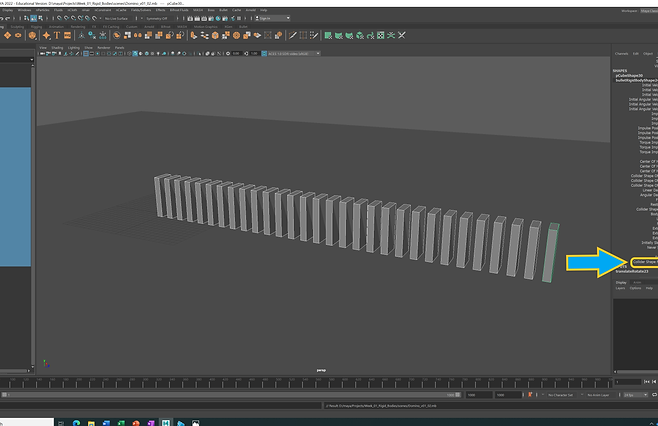Toggle Auto Keyframe button

tap(530, 395)
